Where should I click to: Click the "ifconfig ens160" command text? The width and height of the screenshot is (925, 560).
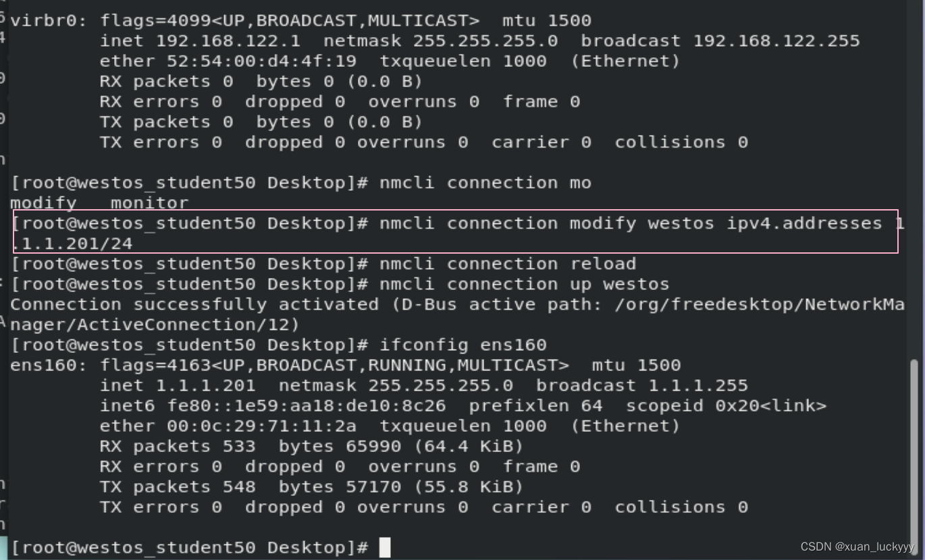462,345
